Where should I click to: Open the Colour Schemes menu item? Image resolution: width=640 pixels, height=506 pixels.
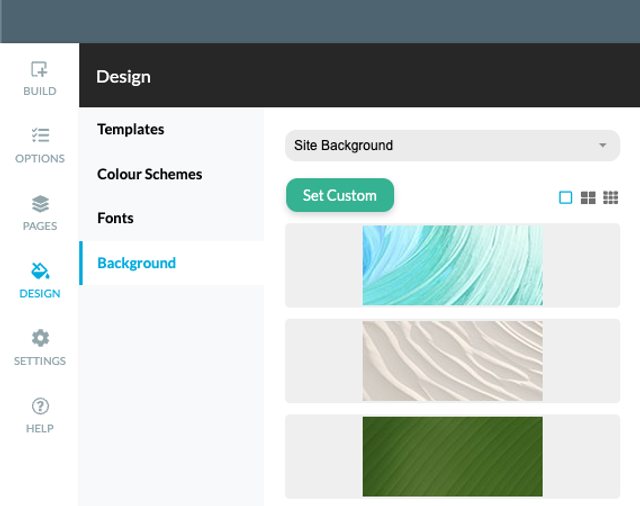click(149, 174)
